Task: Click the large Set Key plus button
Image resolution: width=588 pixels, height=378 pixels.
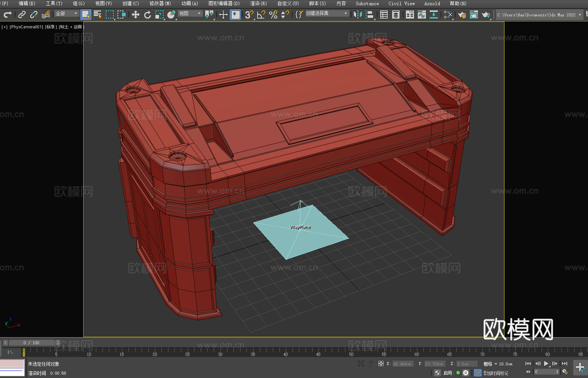Action: pyautogui.click(x=580, y=368)
